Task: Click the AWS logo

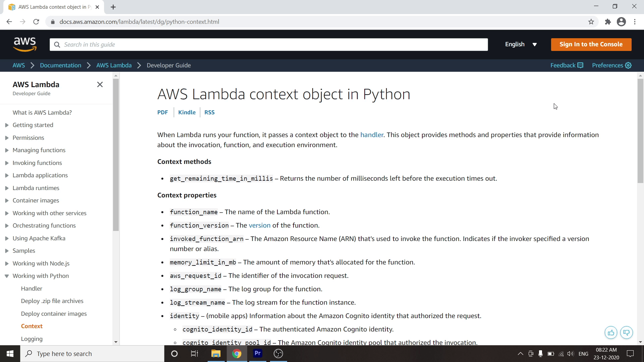Action: pyautogui.click(x=25, y=44)
